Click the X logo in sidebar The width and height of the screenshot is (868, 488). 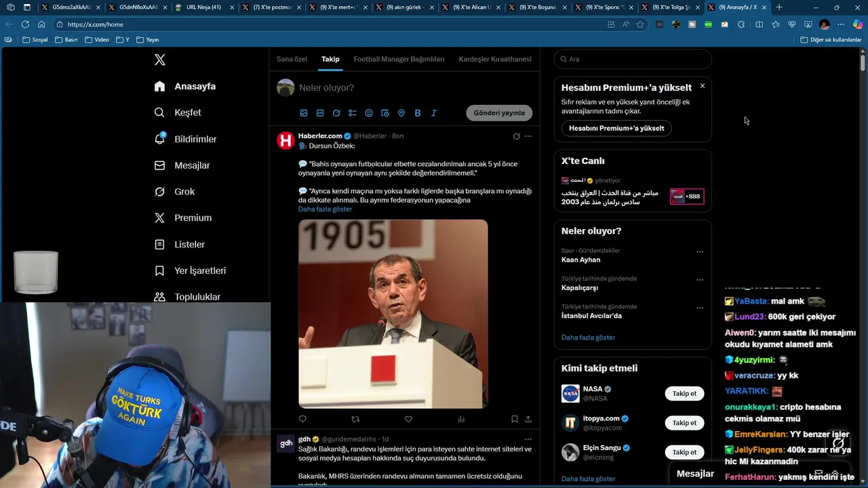(160, 60)
